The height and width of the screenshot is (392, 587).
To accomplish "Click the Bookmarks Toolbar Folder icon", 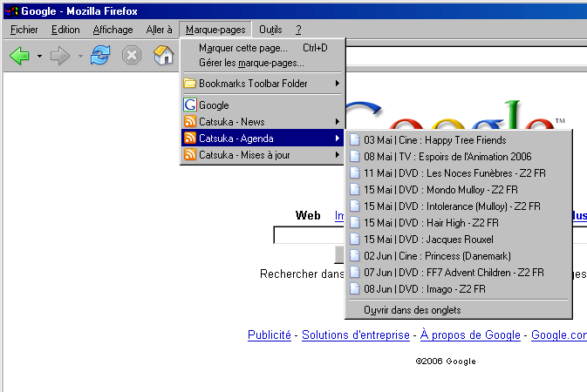I will click(x=190, y=83).
